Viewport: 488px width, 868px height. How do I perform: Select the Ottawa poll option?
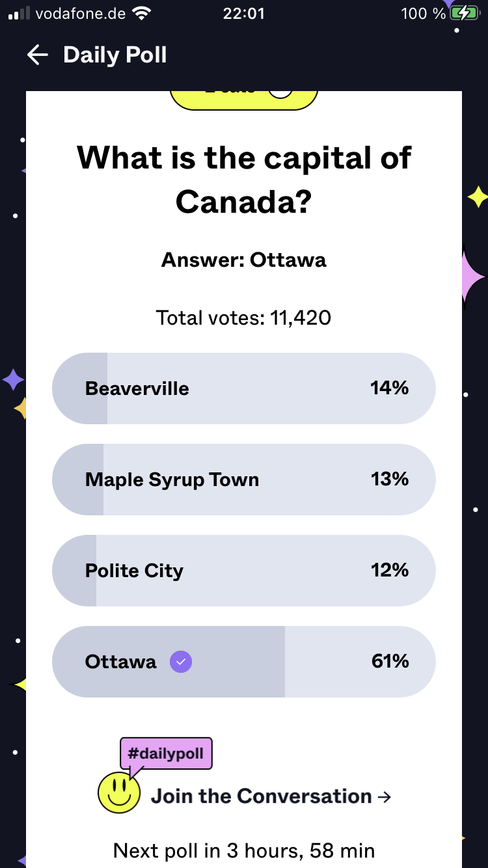244,662
